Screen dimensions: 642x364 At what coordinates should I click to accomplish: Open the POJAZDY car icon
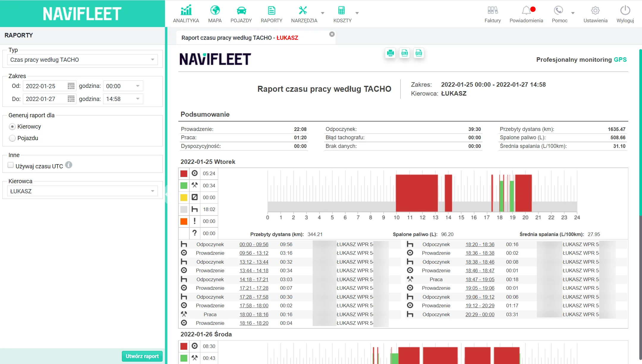(241, 11)
